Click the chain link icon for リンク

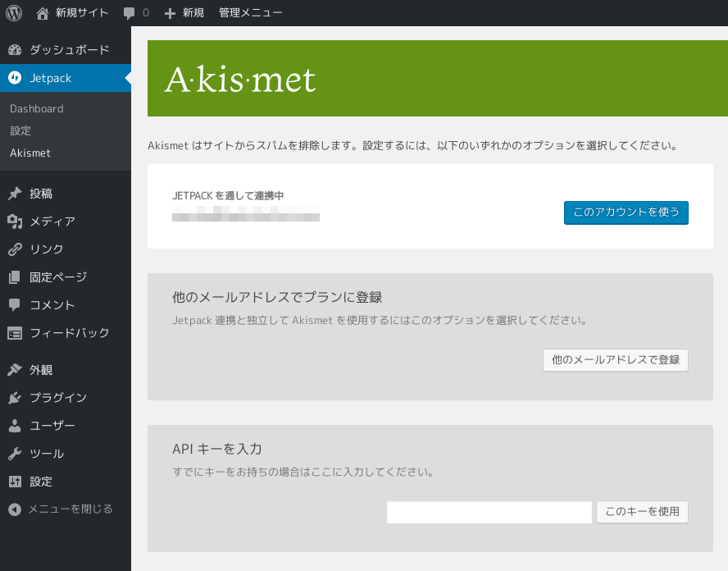(15, 249)
